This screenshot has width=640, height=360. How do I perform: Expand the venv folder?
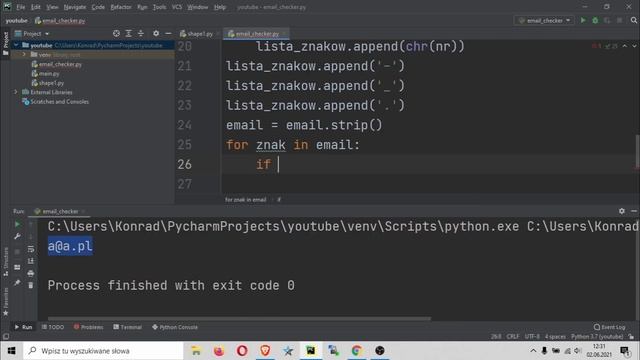click(x=24, y=55)
